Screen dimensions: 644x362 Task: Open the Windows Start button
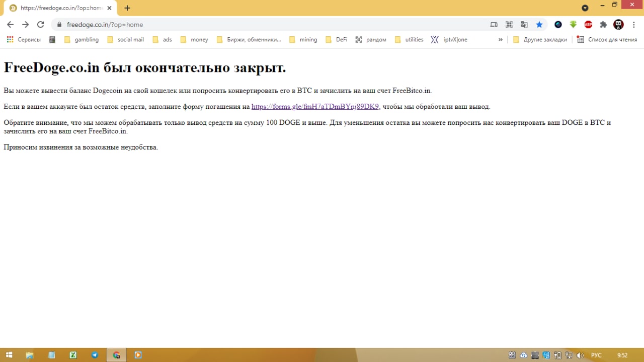[x=9, y=355]
